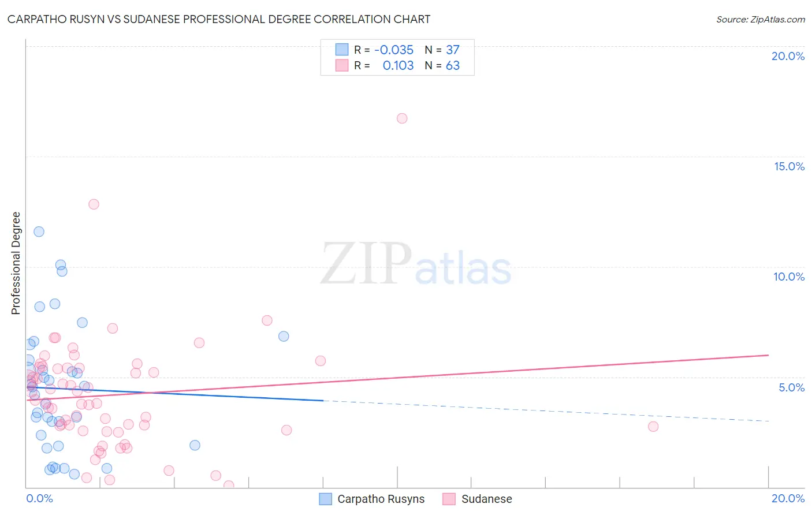Screen dimensions: 812x515
Task: Click the chart title text
Action: click(219, 19)
